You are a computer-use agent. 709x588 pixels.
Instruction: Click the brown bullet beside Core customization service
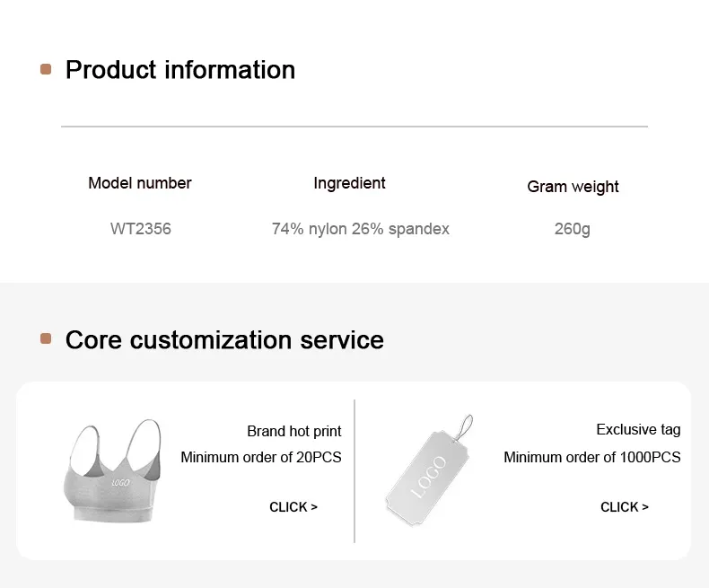pyautogui.click(x=46, y=339)
